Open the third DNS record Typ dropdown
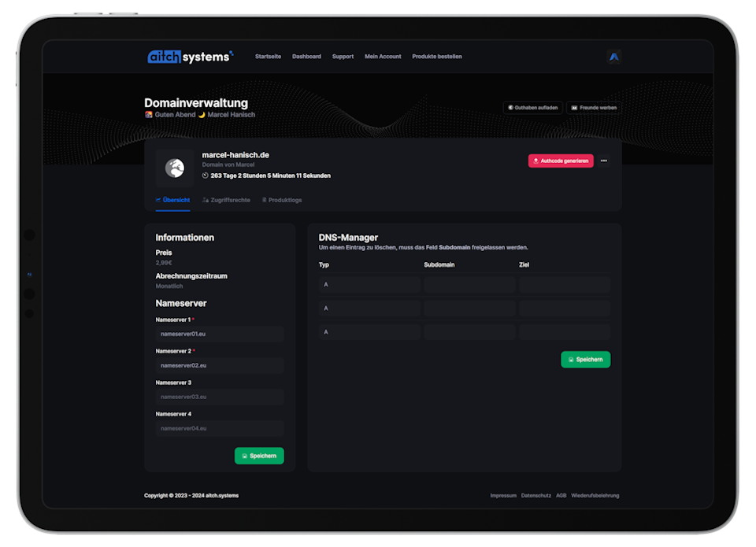Image resolution: width=756 pixels, height=547 pixels. [369, 331]
